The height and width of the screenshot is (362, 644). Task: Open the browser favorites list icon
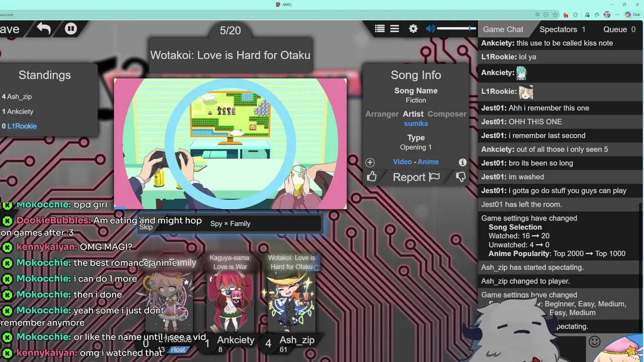[x=597, y=15]
